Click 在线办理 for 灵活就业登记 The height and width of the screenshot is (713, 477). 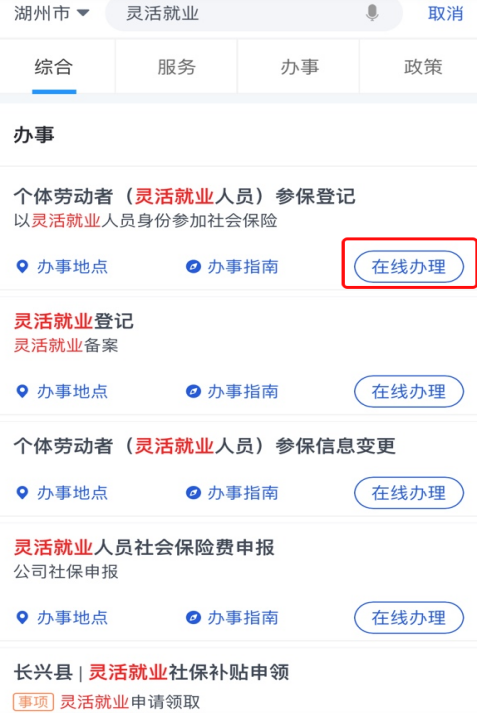[x=409, y=392]
